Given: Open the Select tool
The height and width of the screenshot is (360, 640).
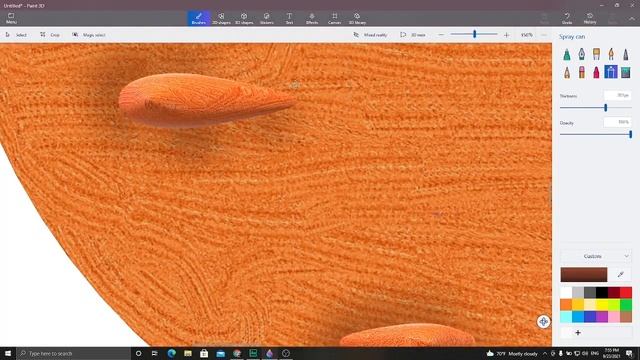Looking at the screenshot, I should 16,35.
